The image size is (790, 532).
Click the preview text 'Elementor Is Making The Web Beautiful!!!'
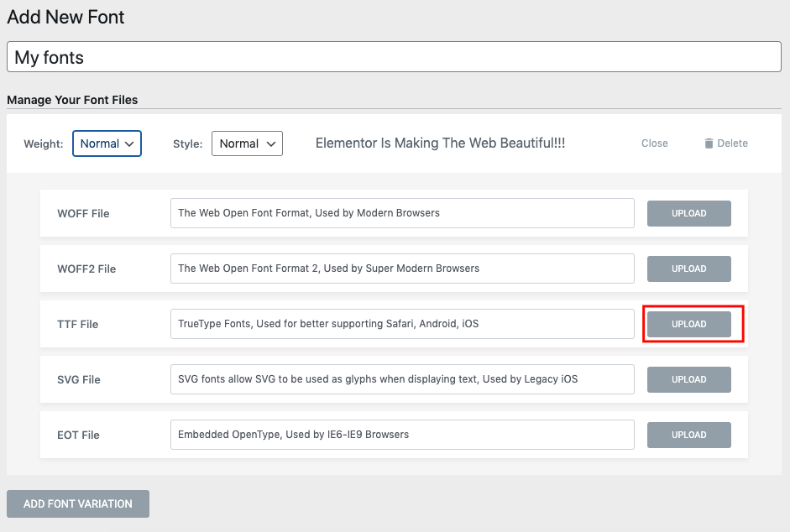point(441,143)
